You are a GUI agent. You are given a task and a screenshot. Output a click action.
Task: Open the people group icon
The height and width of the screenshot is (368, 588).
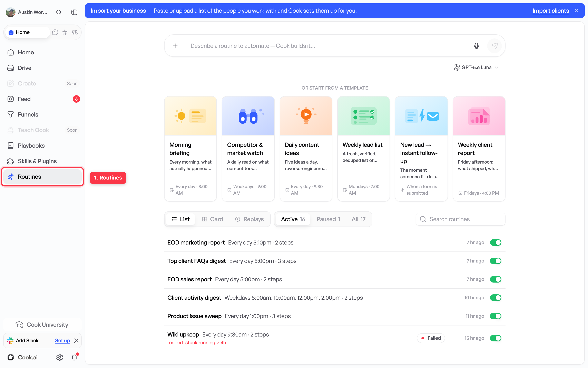point(75,32)
